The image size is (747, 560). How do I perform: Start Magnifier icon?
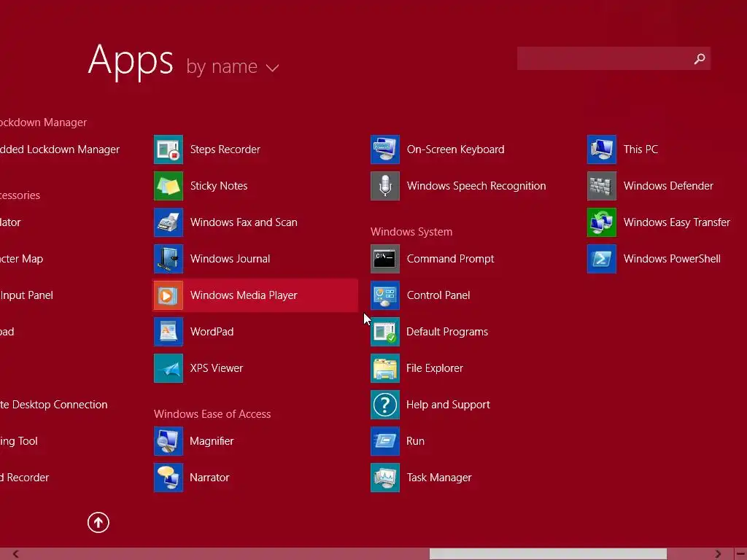pyautogui.click(x=169, y=441)
